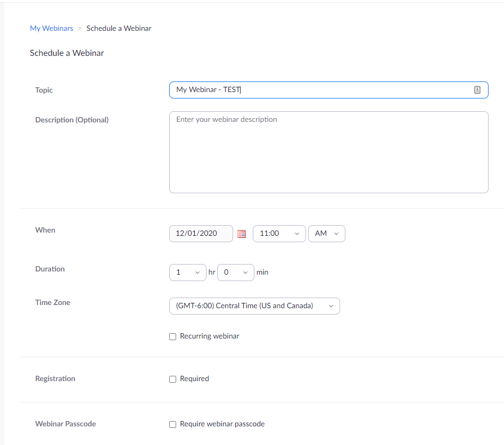This screenshot has width=504, height=445.
Task: Click the Description (Optional) label
Action: click(x=72, y=120)
